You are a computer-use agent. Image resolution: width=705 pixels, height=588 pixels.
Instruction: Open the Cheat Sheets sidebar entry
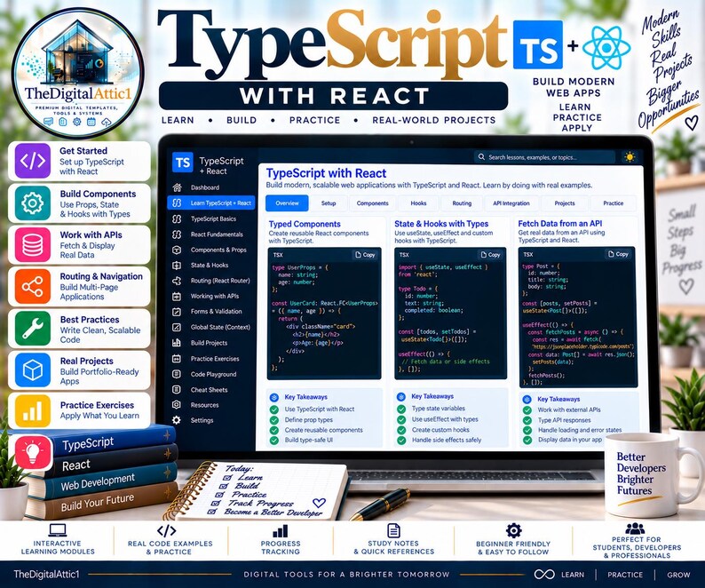pyautogui.click(x=210, y=390)
